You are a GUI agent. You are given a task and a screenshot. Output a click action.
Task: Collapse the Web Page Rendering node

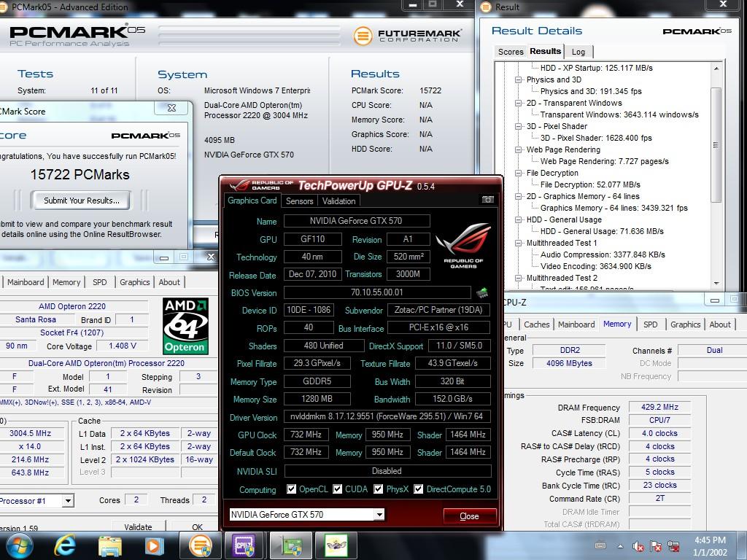point(519,149)
